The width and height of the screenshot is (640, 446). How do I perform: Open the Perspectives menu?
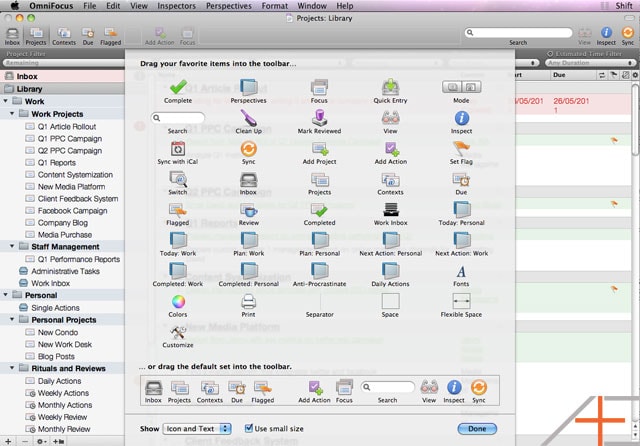pyautogui.click(x=229, y=6)
